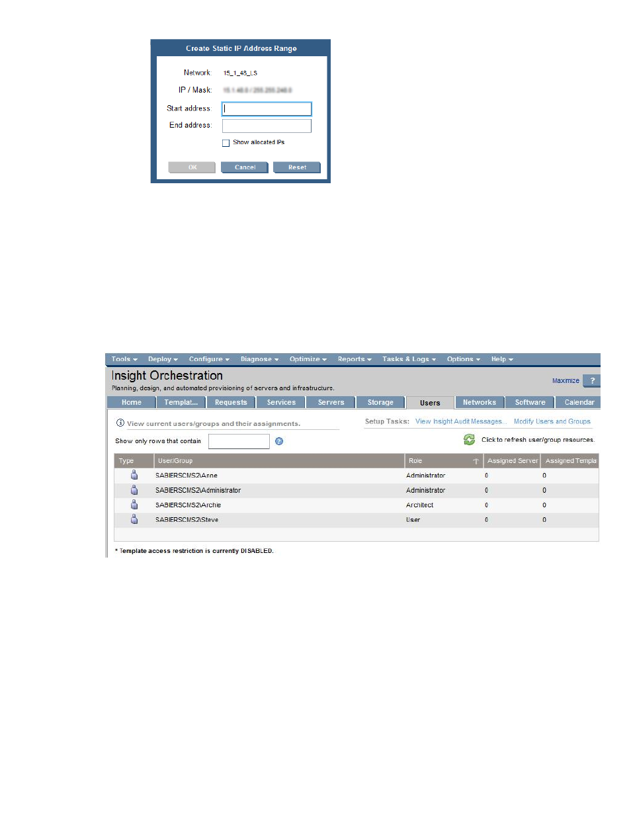Switch to the Networks tab

click(480, 402)
